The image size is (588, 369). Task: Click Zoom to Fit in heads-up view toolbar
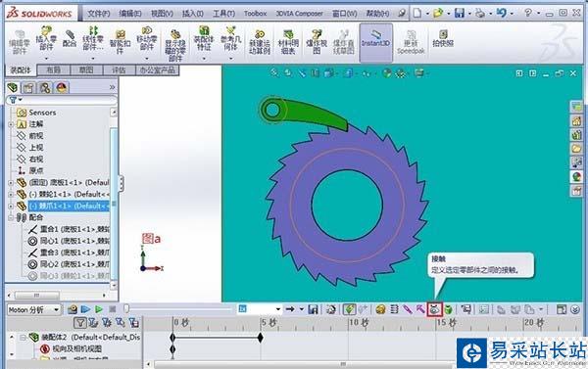point(274,73)
